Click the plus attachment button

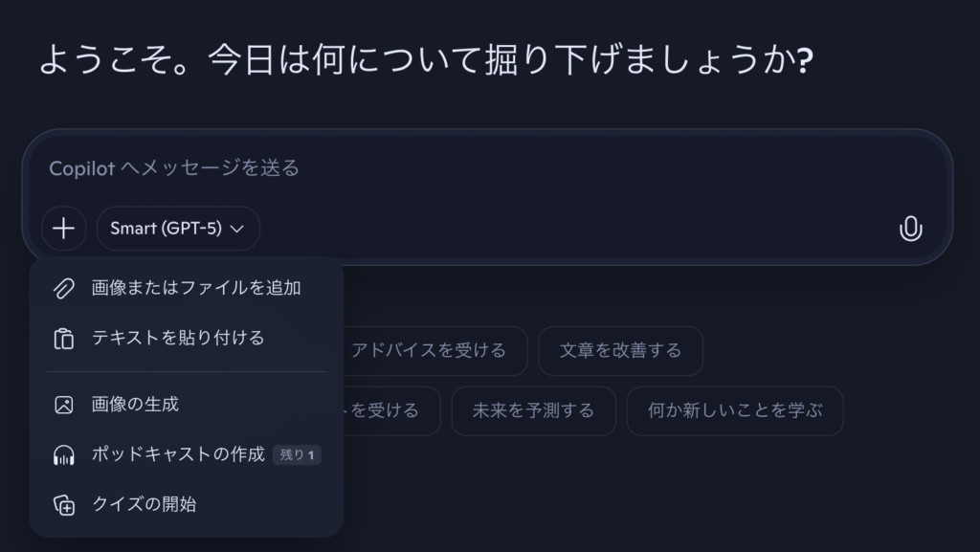coord(63,229)
